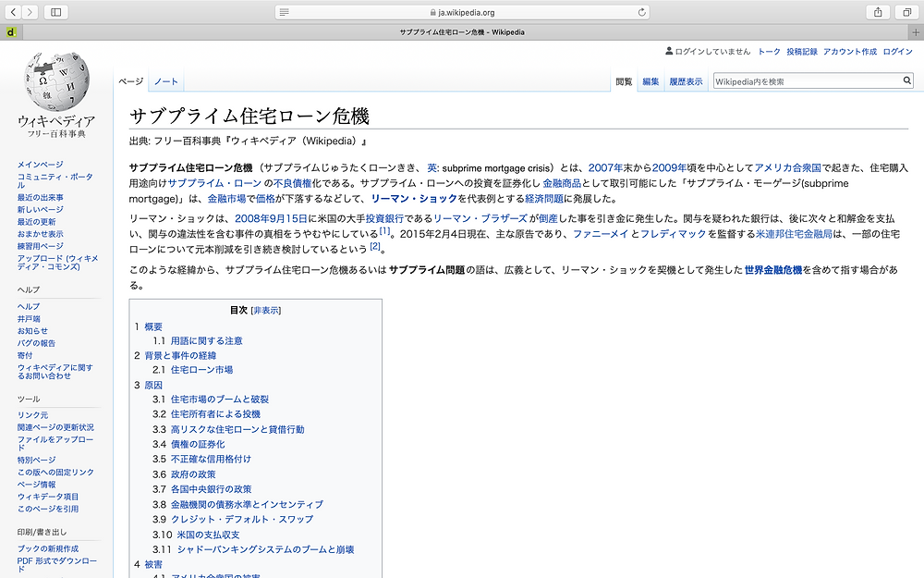Jump to 1.1 用語に関する注意
Viewport: 924px width, 578px height.
coord(198,341)
